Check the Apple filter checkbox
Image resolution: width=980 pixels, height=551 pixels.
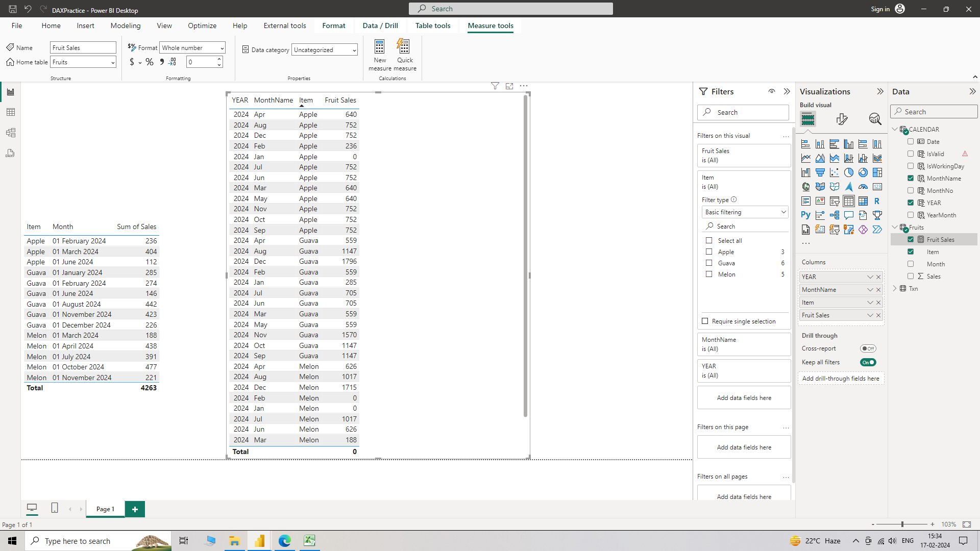click(x=709, y=252)
